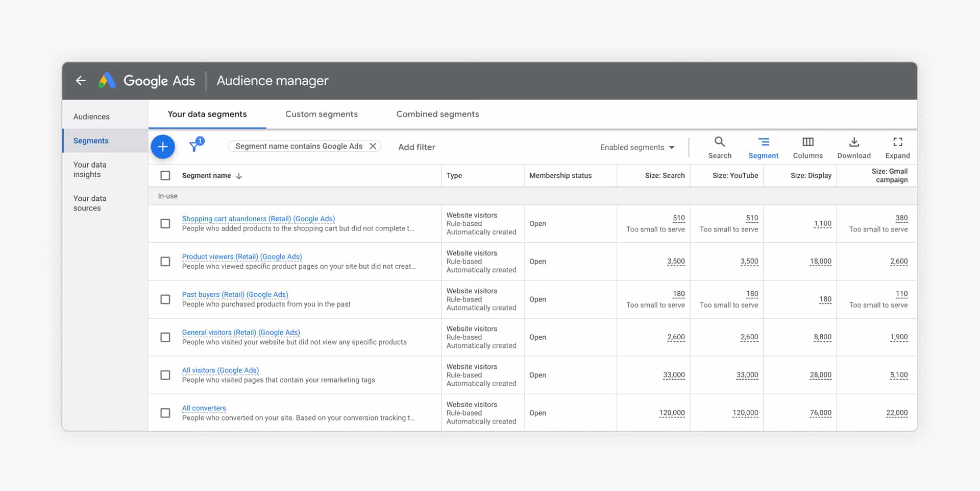Click the Type column header
The width and height of the screenshot is (980, 491).
454,176
